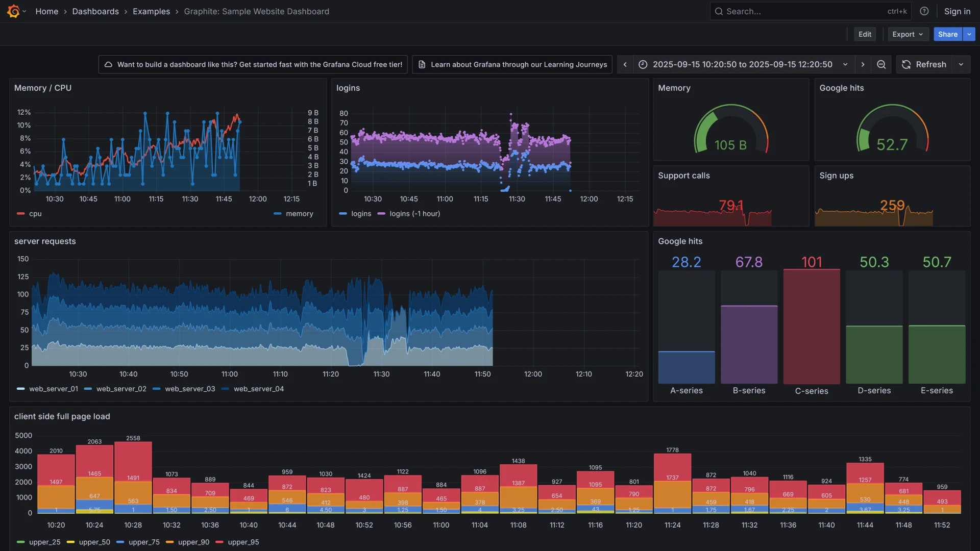The width and height of the screenshot is (980, 551).
Task: Hide the cpu series in the Memory / CPU legend
Action: (x=35, y=214)
